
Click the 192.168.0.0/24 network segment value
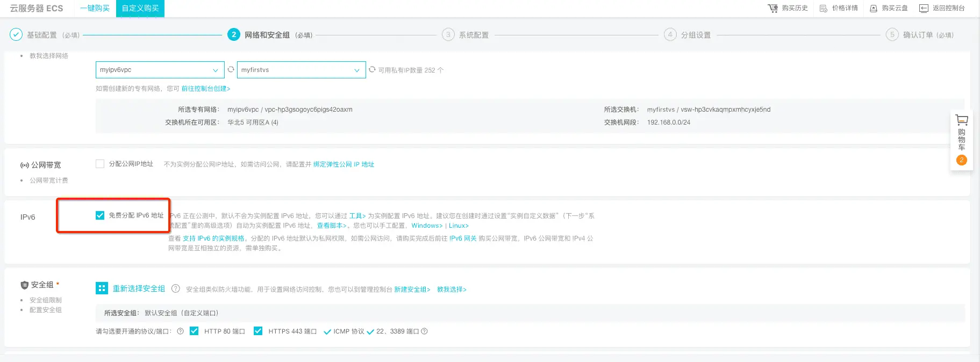click(669, 122)
